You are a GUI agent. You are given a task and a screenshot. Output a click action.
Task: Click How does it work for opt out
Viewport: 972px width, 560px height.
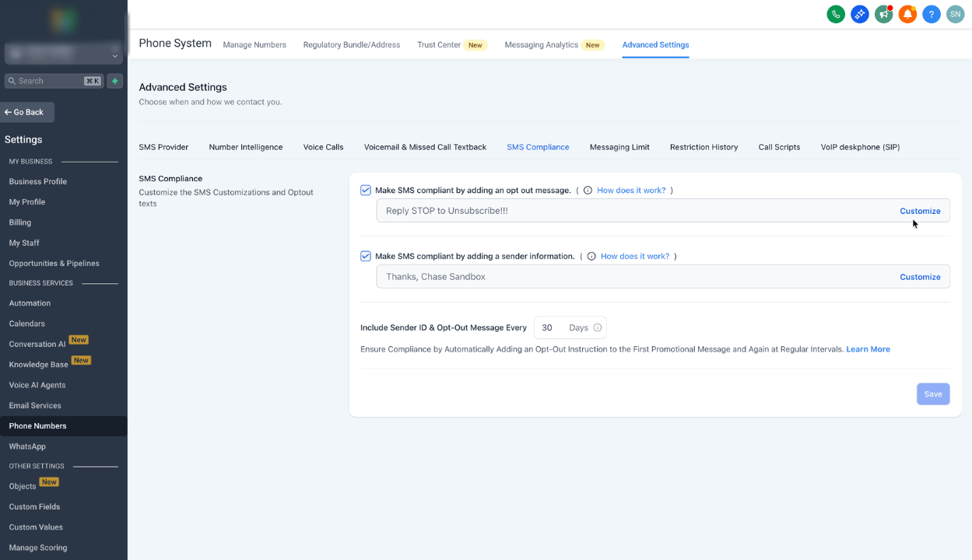pyautogui.click(x=631, y=190)
